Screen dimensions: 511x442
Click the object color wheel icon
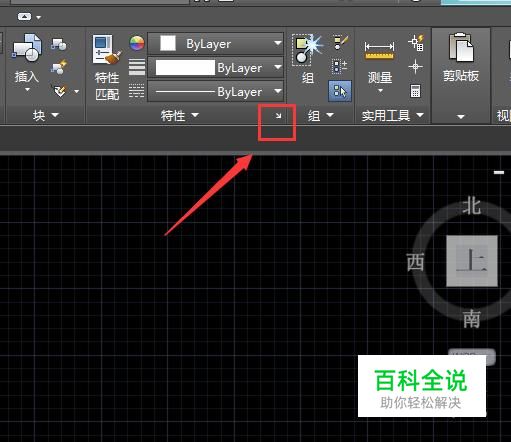tap(137, 43)
